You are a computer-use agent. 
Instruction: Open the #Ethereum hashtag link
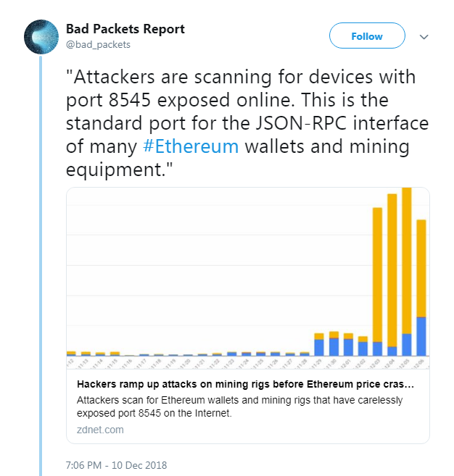click(x=190, y=146)
